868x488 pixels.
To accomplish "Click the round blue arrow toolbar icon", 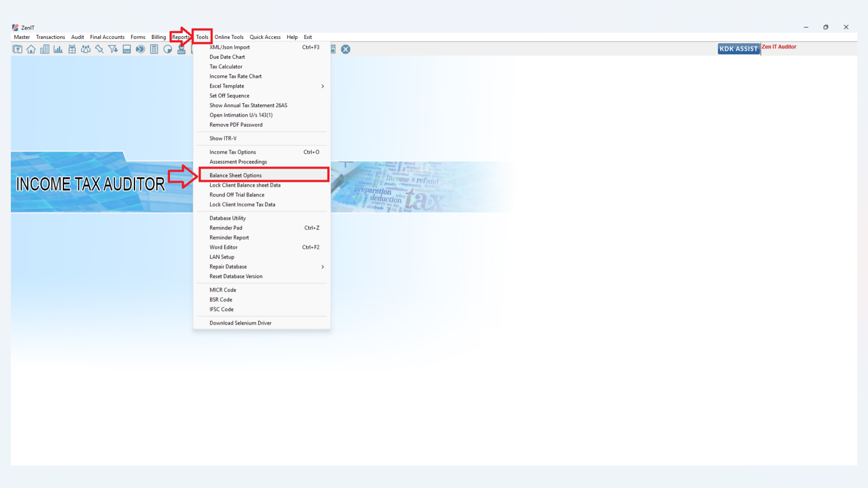I will click(x=140, y=49).
